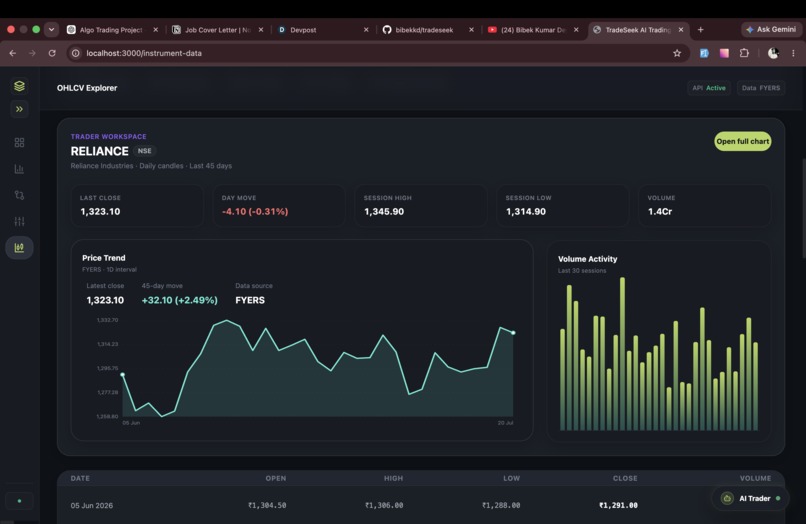Open the branch workflow icon in sidebar
Screen dimensions: 806x524
coord(20,195)
